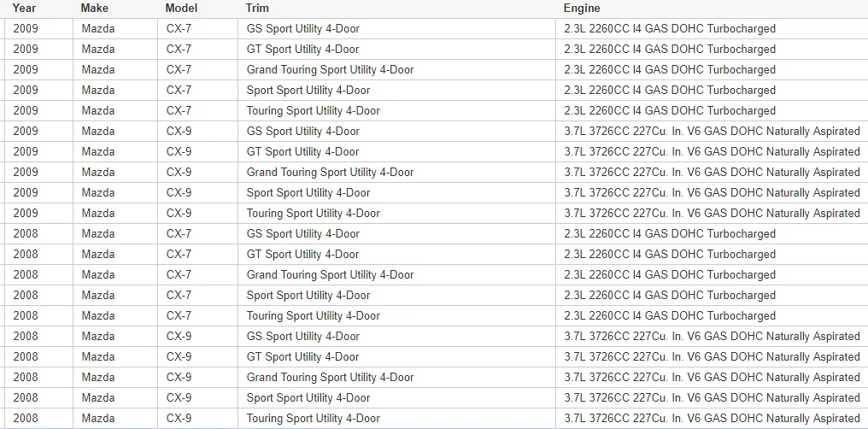Click the Year column header

[38, 9]
